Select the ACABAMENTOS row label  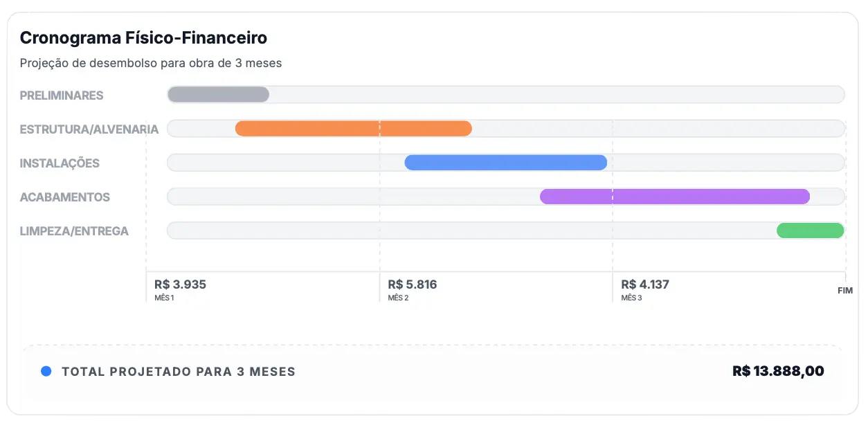pos(65,197)
